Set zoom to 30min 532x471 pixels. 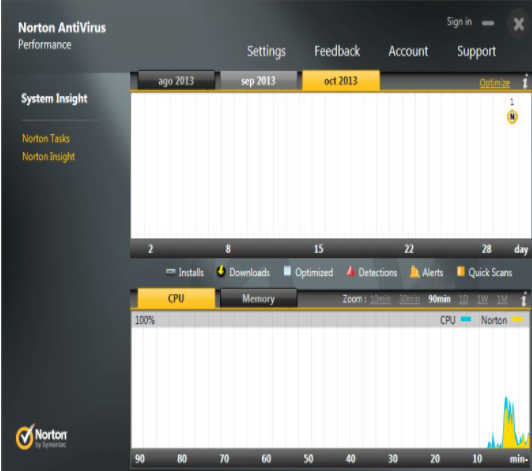click(410, 299)
